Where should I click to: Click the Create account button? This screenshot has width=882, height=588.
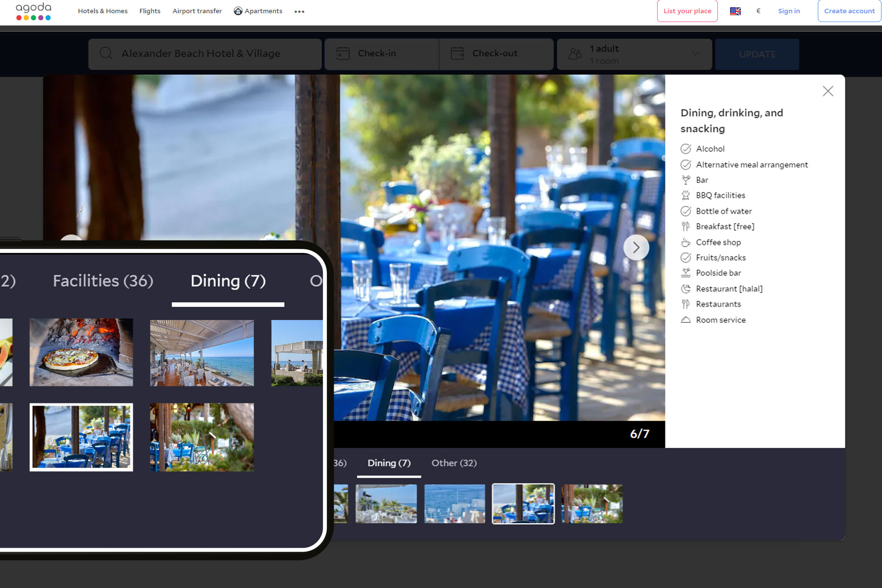pyautogui.click(x=849, y=11)
